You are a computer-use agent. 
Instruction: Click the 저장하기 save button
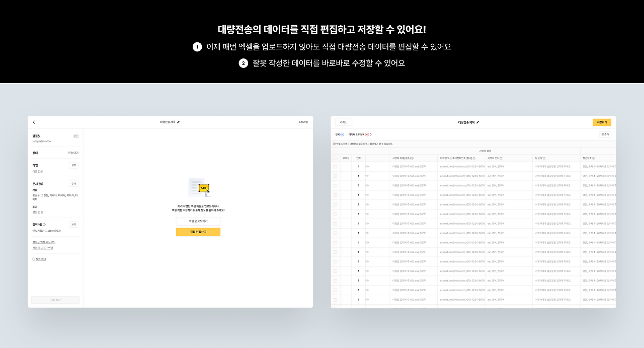click(x=603, y=121)
